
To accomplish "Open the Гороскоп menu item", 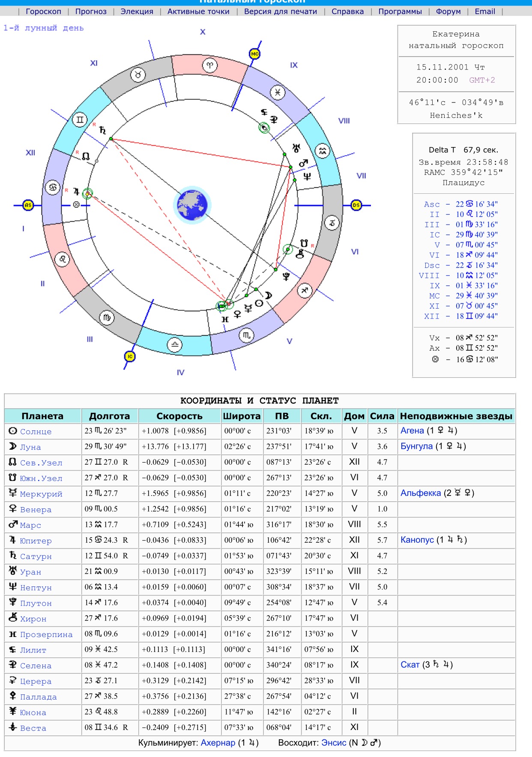I will [43, 12].
